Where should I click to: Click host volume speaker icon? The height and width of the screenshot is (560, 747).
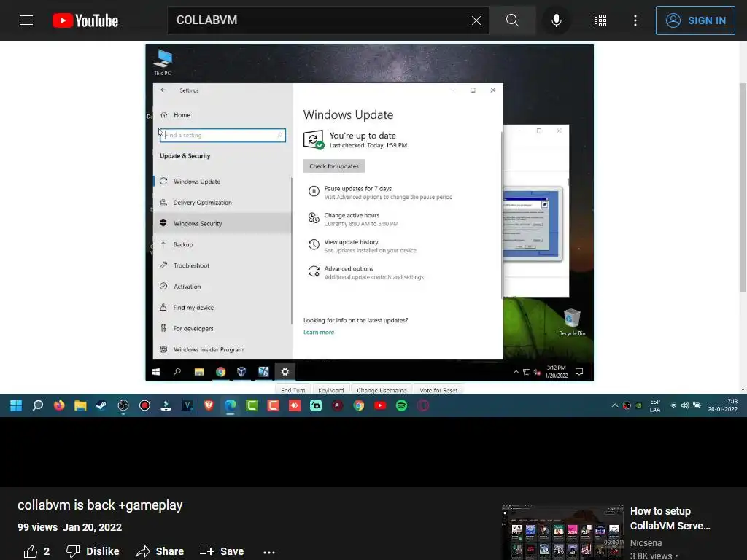(x=685, y=405)
